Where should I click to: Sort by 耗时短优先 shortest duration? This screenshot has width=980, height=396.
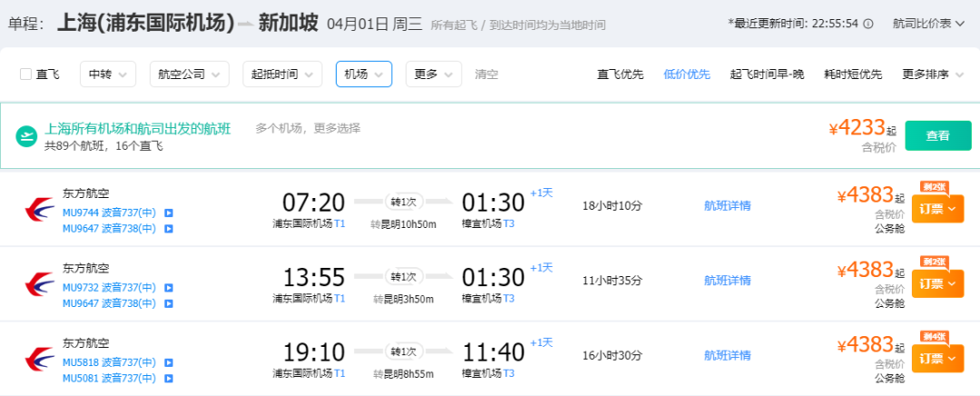point(852,74)
